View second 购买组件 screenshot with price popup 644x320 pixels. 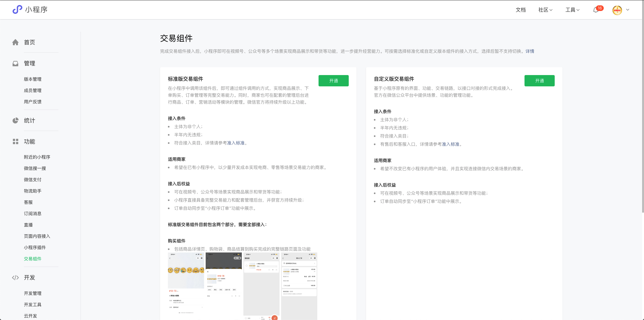tap(224, 286)
